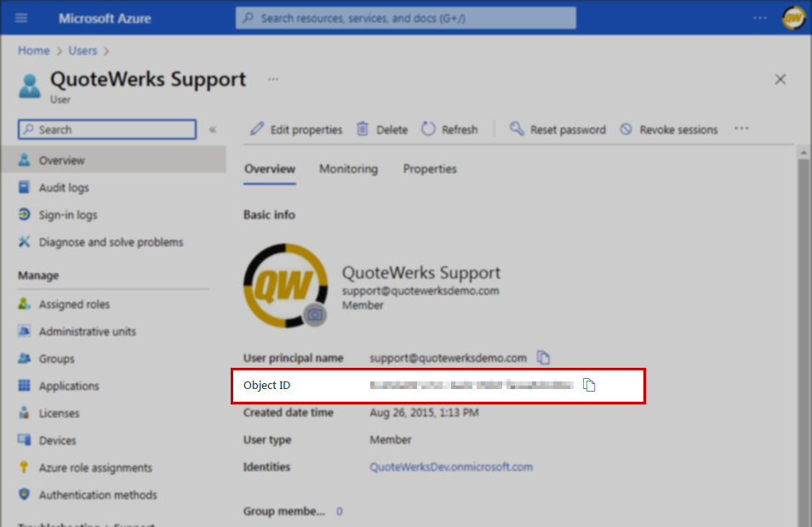Collapse the left sidebar with double chevron
The image size is (812, 527).
[213, 129]
